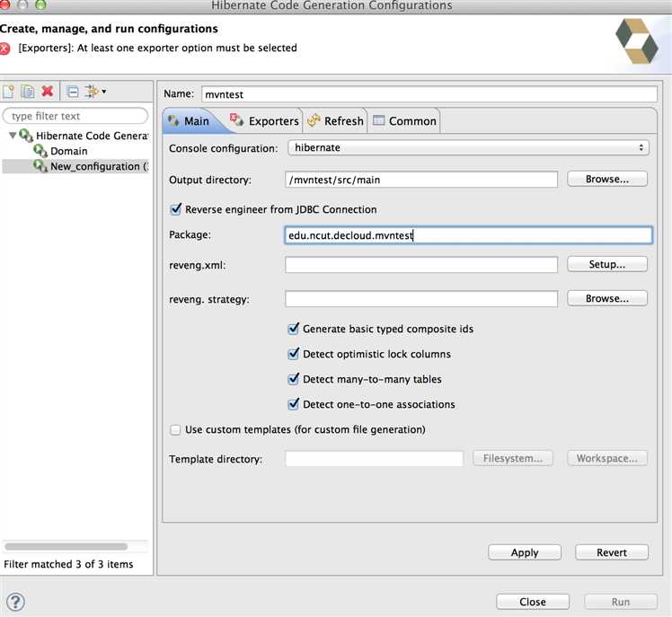672x617 pixels.
Task: Open the Common tab
Action: [404, 121]
